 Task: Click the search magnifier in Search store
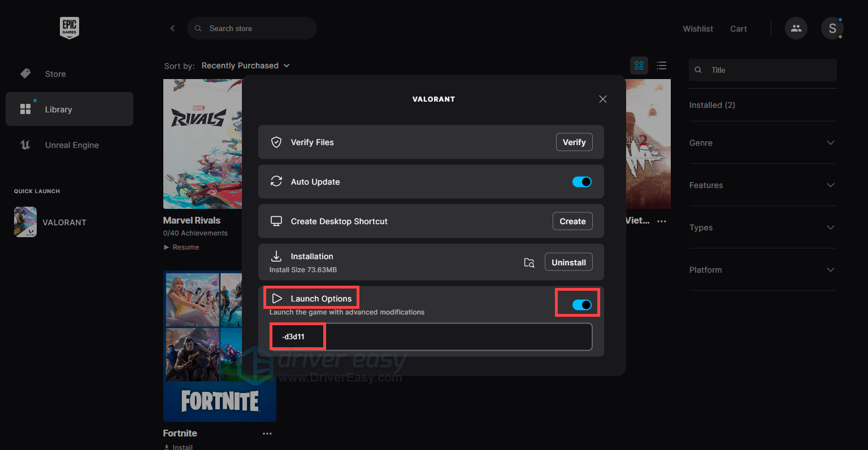[x=197, y=28]
